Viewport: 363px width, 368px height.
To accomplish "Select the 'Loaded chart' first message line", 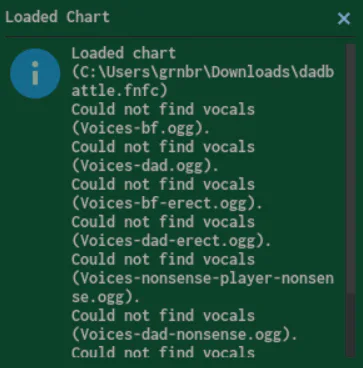I will click(x=124, y=53).
